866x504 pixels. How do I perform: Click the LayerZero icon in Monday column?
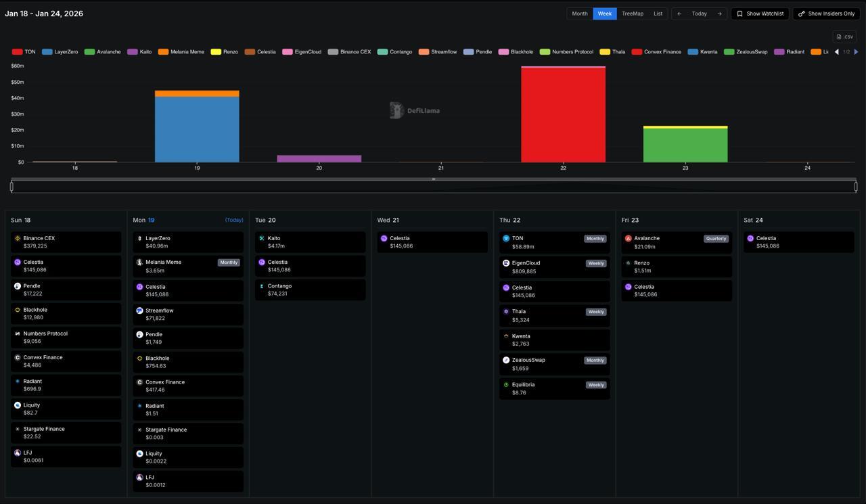pyautogui.click(x=139, y=239)
